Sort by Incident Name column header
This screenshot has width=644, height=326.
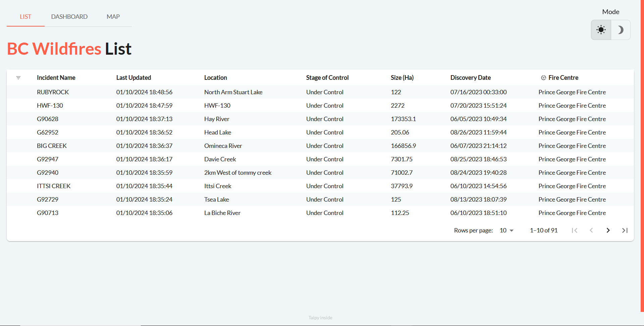56,78
